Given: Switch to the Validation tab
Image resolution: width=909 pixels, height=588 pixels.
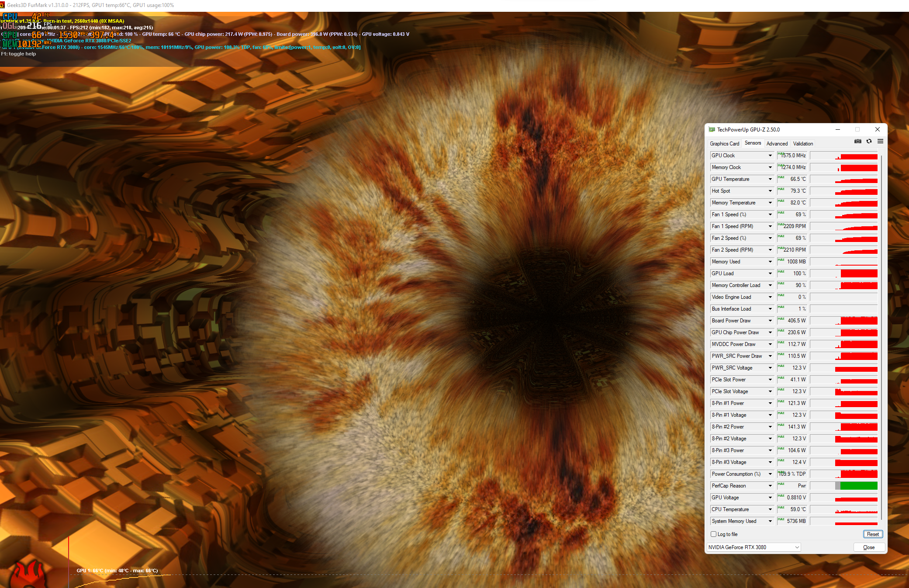Looking at the screenshot, I should [802, 144].
